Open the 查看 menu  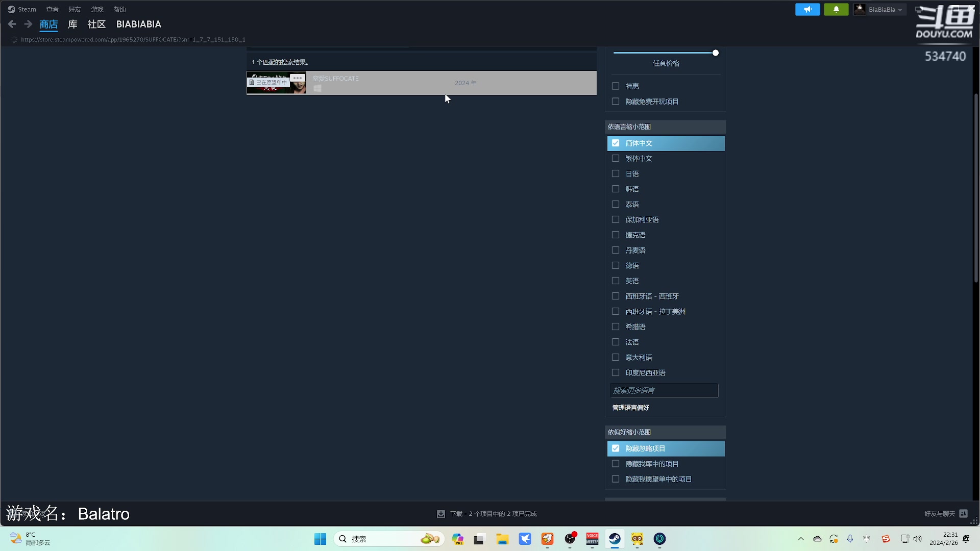coord(52,10)
